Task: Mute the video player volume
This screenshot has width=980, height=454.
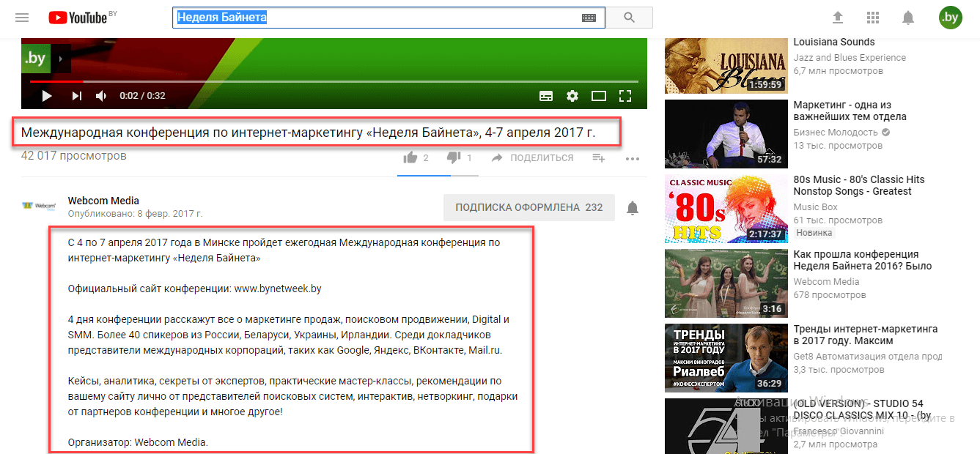Action: tap(101, 96)
